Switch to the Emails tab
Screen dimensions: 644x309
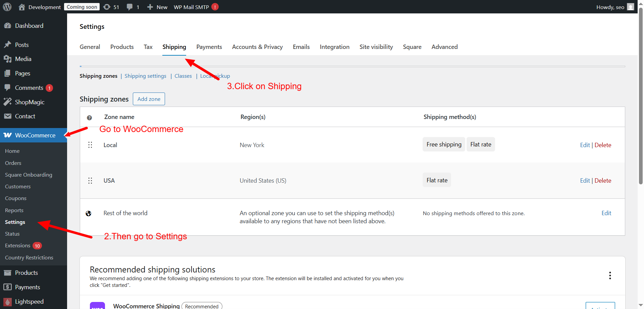pyautogui.click(x=301, y=47)
